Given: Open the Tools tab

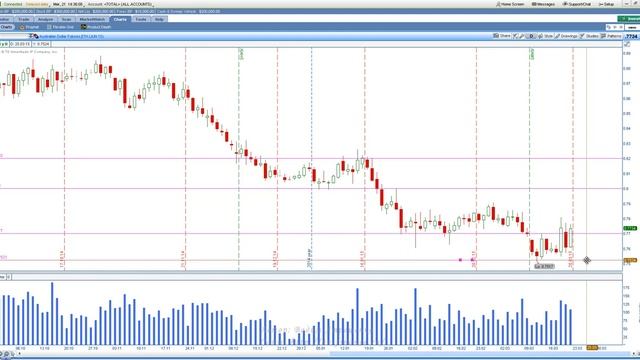Looking at the screenshot, I should [141, 19].
